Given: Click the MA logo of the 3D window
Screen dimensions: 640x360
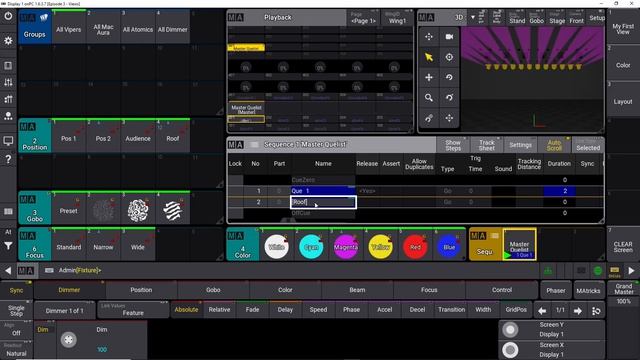Looking at the screenshot, I should [427, 18].
